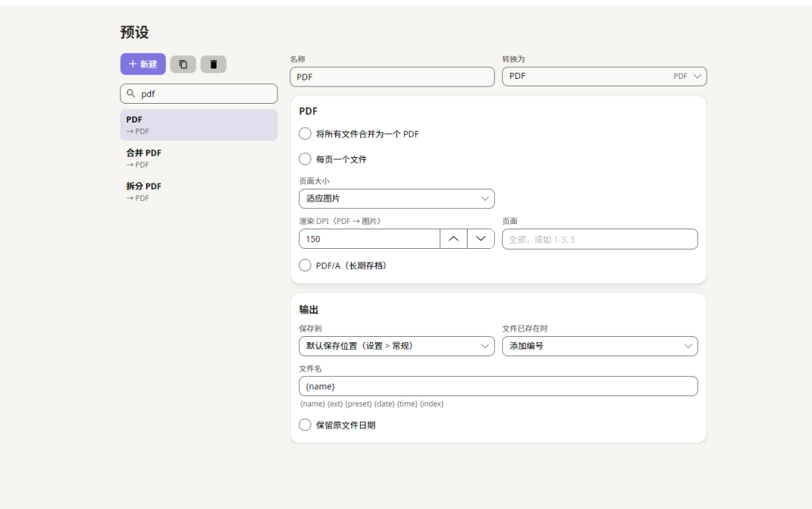Click the 预设 page heading
812x509 pixels.
click(x=135, y=32)
